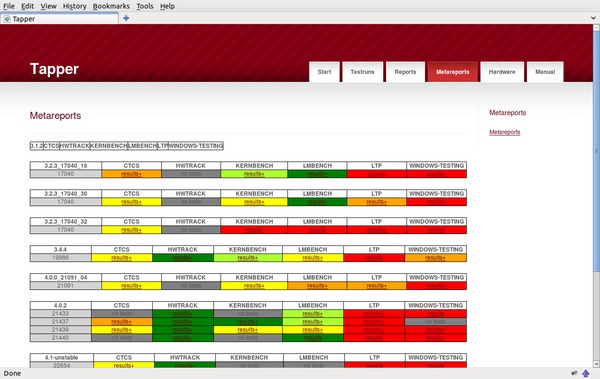Open a new browser tab with plus icon

pos(126,18)
